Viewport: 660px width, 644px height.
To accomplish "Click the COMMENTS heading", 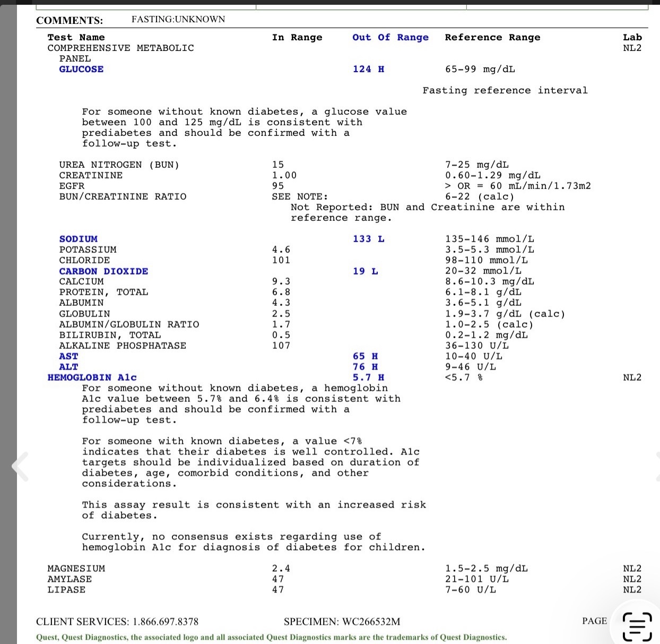I will pos(70,21).
